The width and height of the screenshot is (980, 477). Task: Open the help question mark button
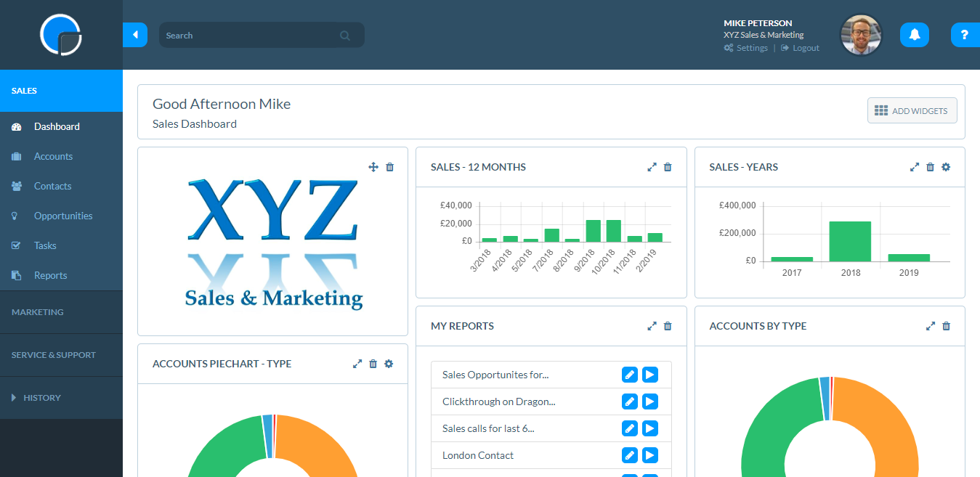point(965,35)
